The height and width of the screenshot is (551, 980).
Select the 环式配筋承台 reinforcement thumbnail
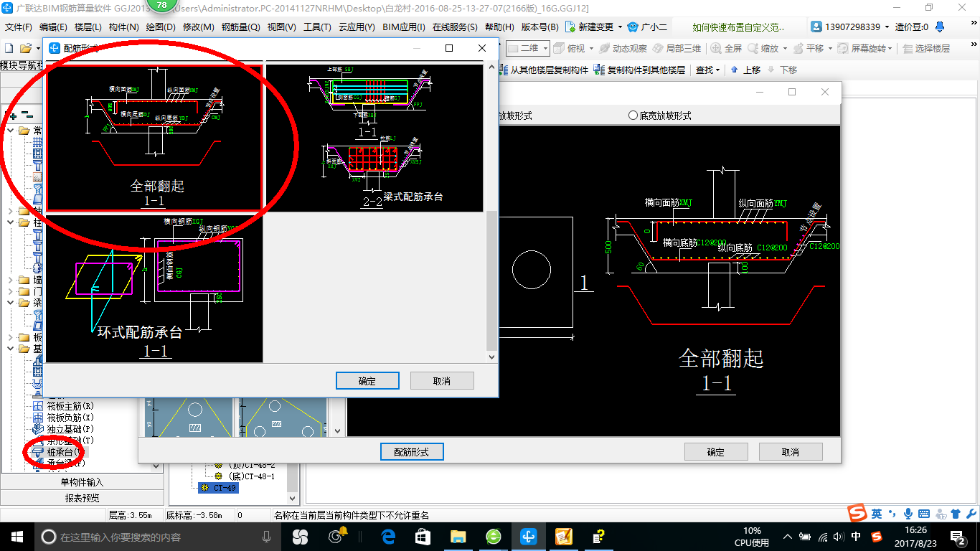154,288
